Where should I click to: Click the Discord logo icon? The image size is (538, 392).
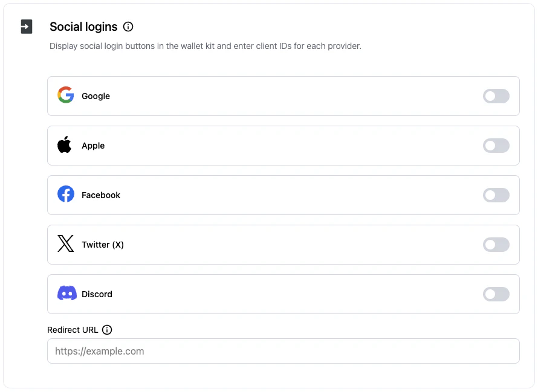coord(66,294)
